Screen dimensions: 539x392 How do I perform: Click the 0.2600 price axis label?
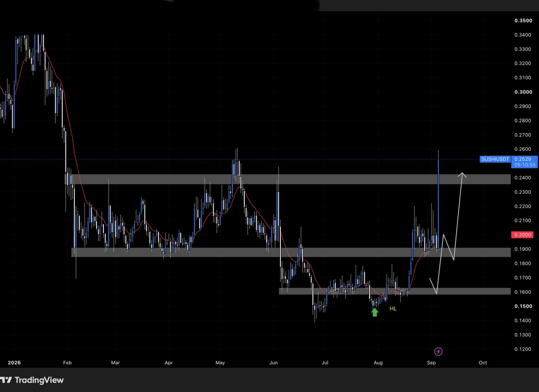pos(523,149)
